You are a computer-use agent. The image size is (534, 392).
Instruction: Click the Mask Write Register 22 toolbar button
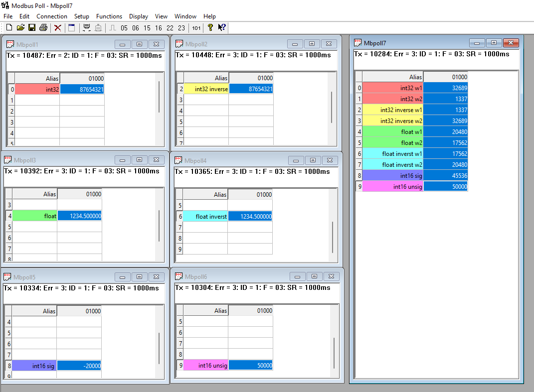pyautogui.click(x=170, y=27)
